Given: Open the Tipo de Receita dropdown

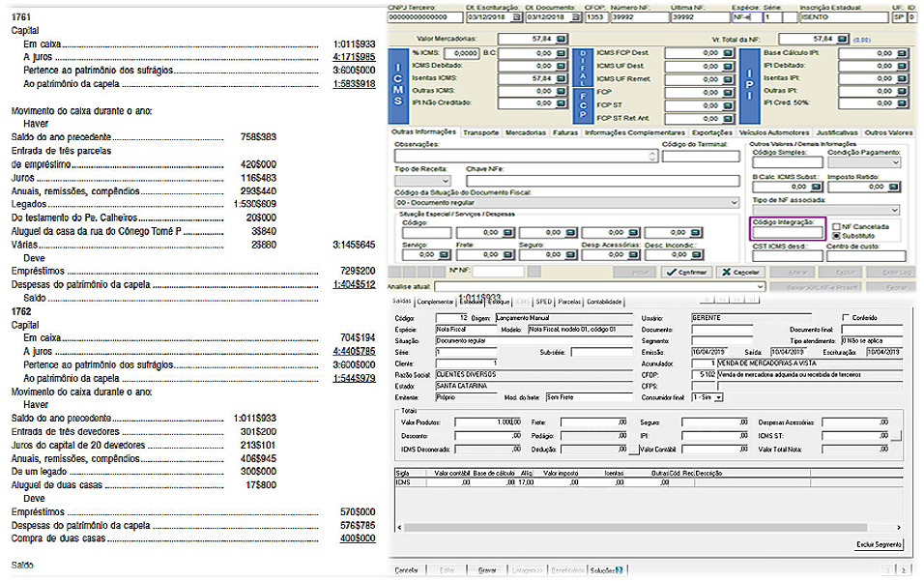Looking at the screenshot, I should point(443,181).
